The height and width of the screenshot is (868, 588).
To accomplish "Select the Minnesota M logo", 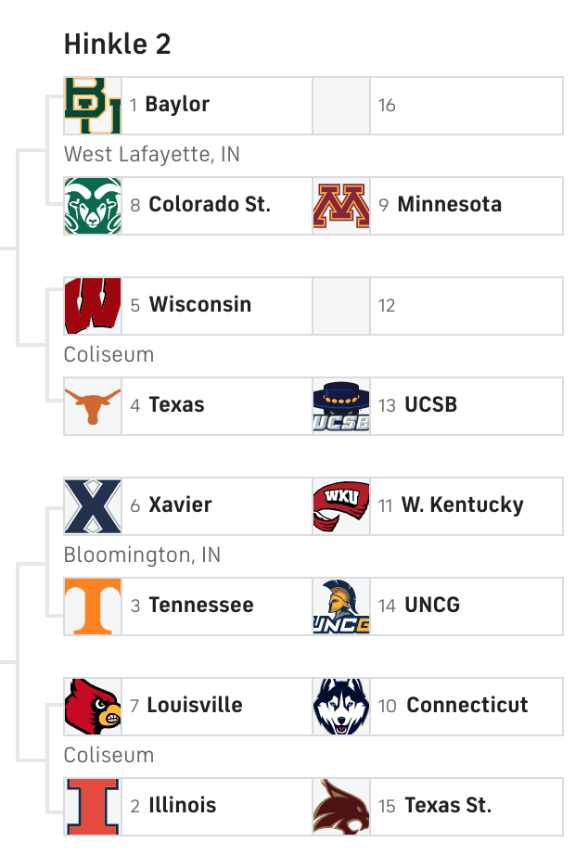I will pos(341,206).
